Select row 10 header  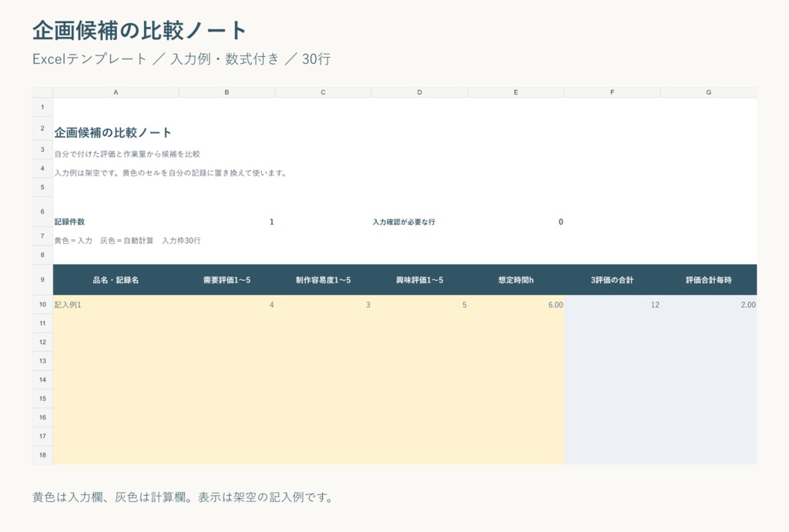point(42,304)
